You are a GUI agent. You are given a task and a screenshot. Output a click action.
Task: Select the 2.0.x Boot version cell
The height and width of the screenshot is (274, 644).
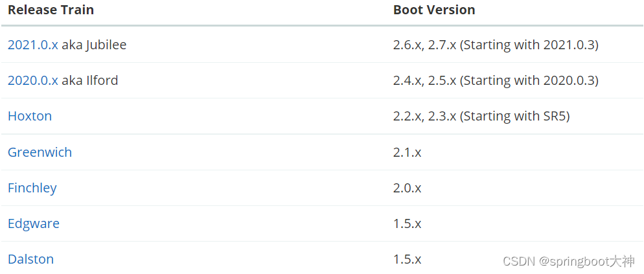coord(407,188)
